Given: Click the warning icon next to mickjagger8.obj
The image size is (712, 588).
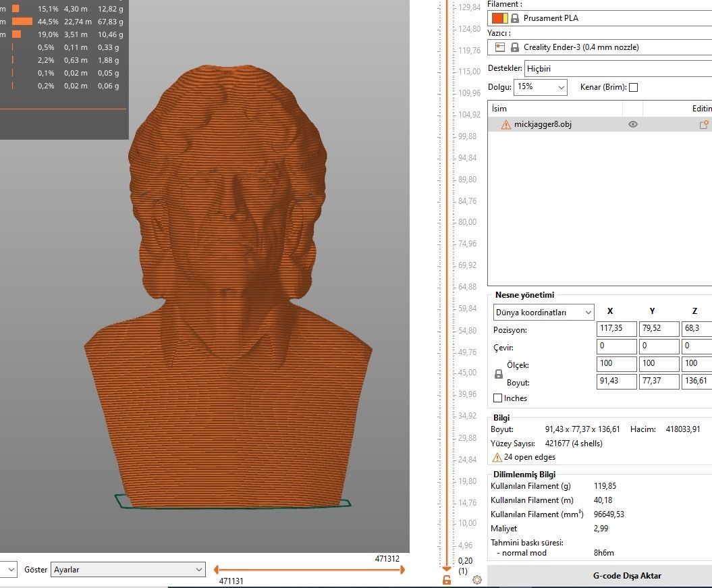Looking at the screenshot, I should [x=506, y=124].
